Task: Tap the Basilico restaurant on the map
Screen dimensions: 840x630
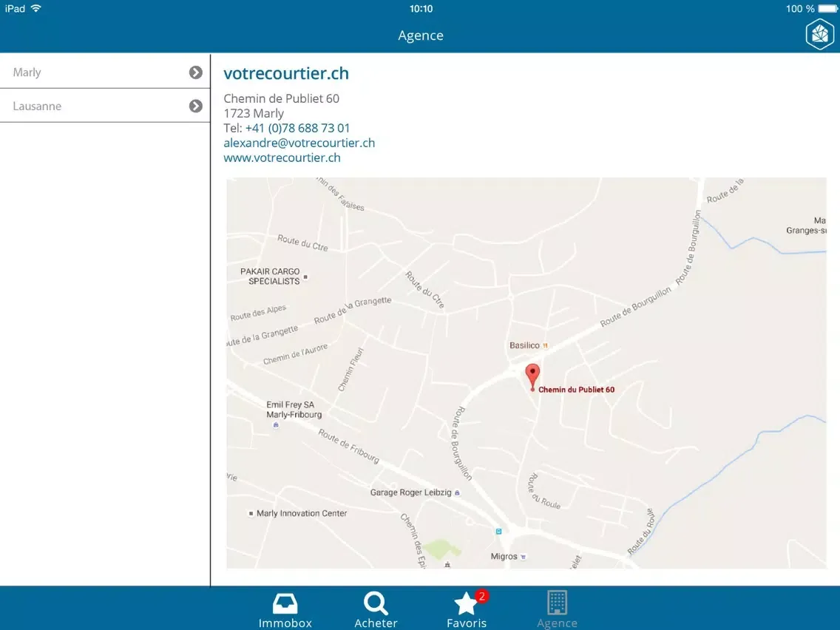Action: coord(528,345)
